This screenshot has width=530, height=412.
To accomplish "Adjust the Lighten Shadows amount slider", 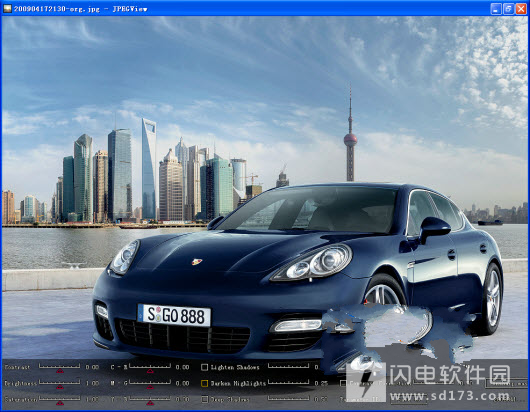I will (x=288, y=366).
